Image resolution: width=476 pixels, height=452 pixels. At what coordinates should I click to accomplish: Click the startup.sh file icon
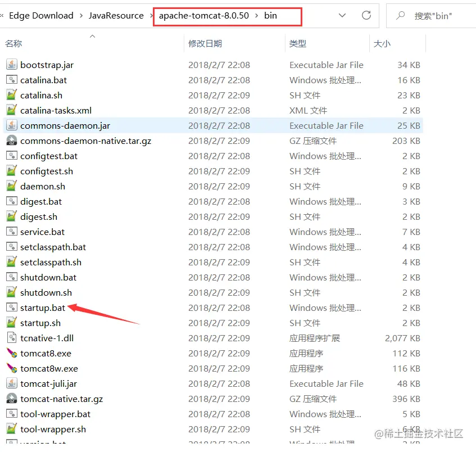pyautogui.click(x=12, y=323)
